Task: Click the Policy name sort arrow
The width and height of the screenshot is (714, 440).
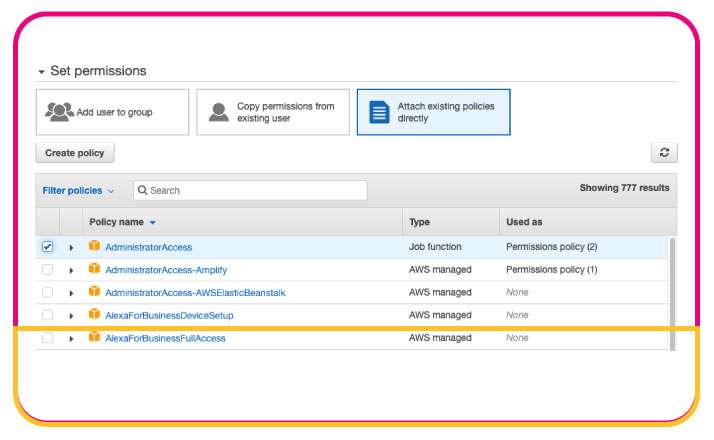Action: [x=153, y=222]
